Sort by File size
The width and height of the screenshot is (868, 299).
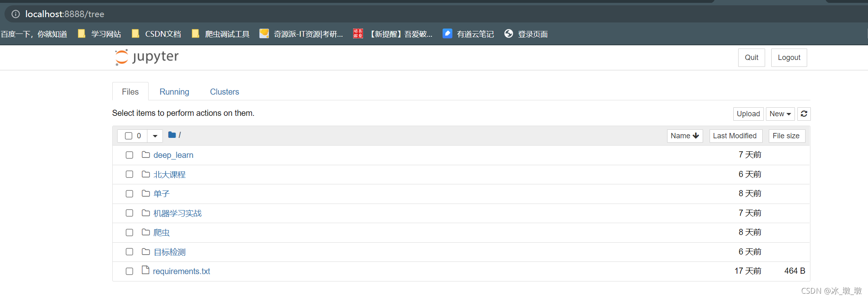pyautogui.click(x=786, y=136)
